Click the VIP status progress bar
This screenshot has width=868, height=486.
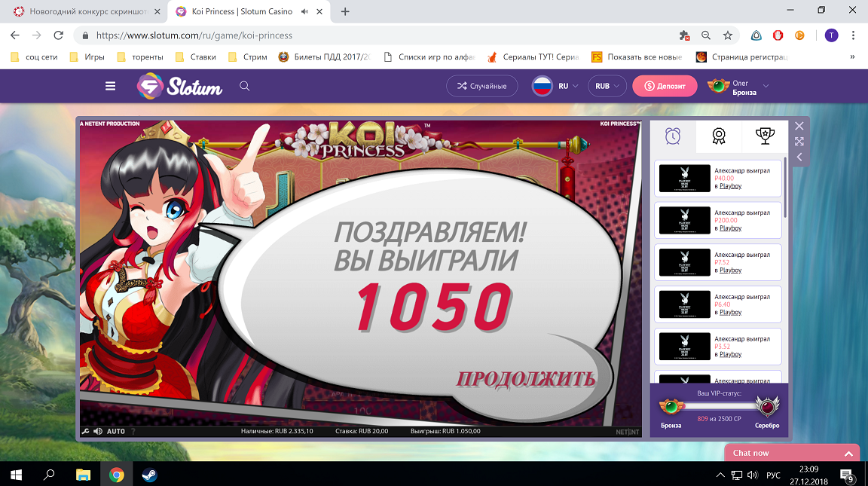pyautogui.click(x=719, y=406)
